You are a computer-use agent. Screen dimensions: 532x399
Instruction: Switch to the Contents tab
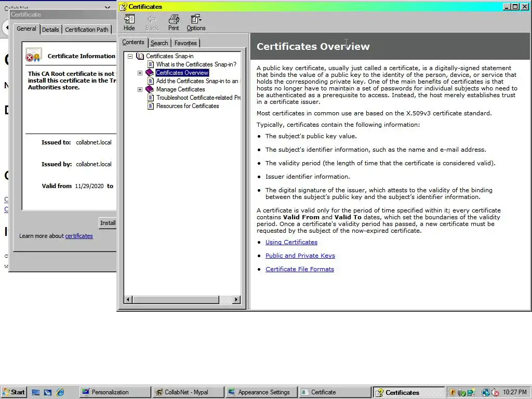133,42
